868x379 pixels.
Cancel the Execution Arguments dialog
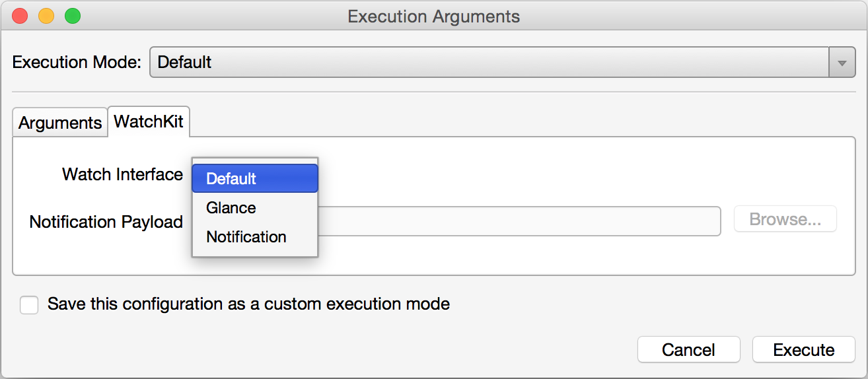[688, 350]
